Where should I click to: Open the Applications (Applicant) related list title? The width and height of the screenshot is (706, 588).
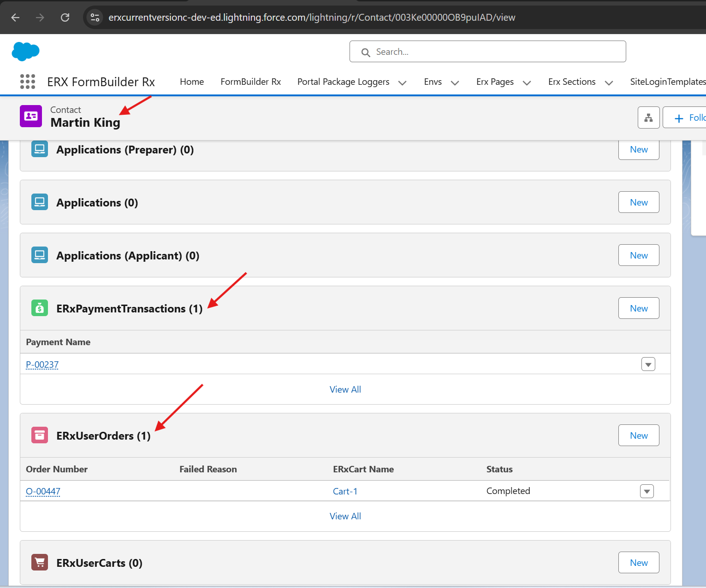tap(128, 256)
